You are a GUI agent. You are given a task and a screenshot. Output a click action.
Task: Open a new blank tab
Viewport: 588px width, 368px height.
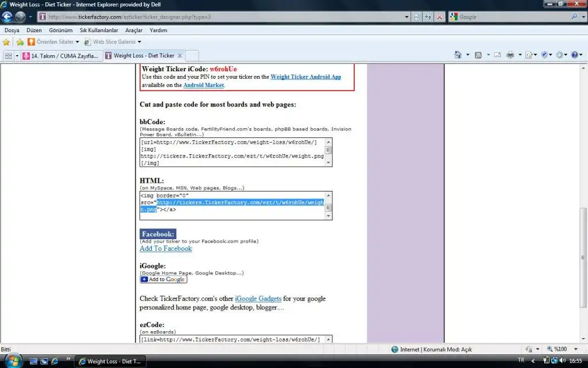[192, 56]
